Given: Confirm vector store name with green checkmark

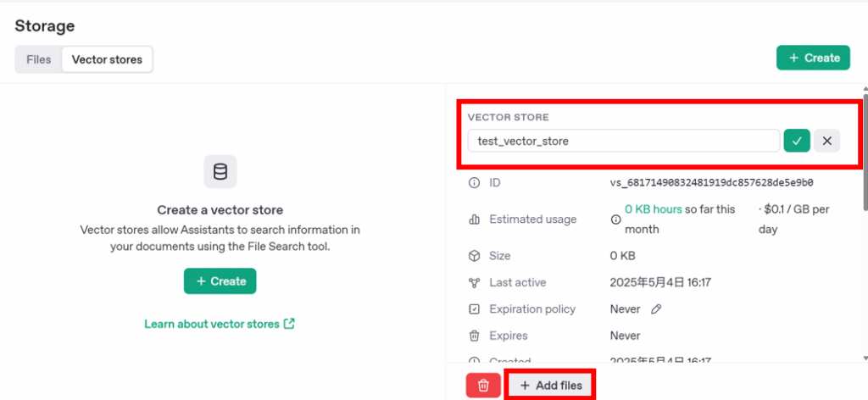Looking at the screenshot, I should tap(797, 141).
